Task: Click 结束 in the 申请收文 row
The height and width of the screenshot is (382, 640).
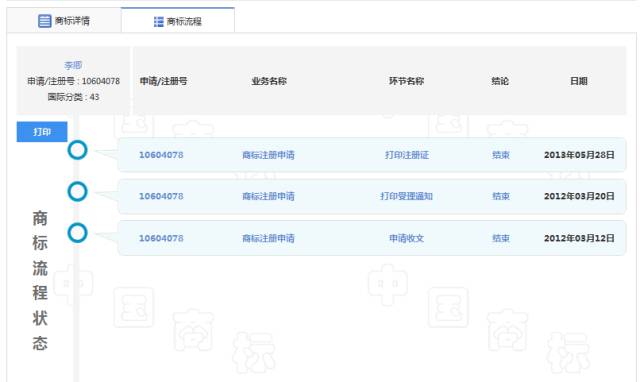Action: (501, 238)
